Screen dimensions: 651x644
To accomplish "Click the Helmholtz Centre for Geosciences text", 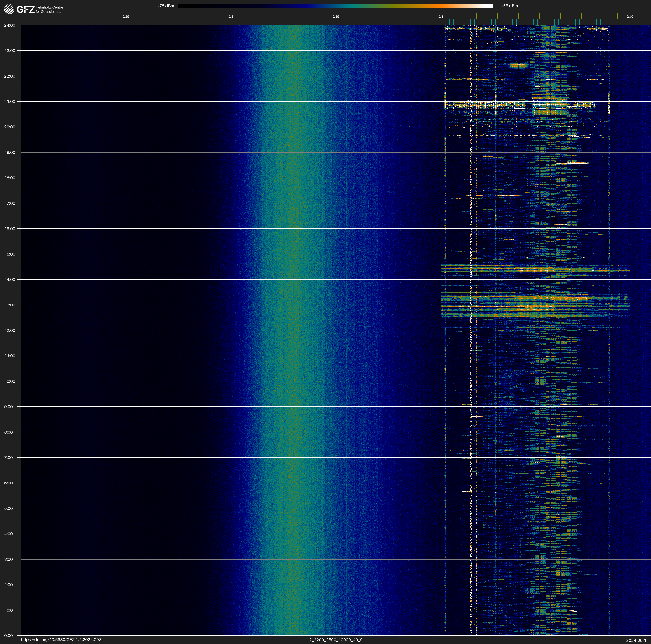I will [49, 9].
